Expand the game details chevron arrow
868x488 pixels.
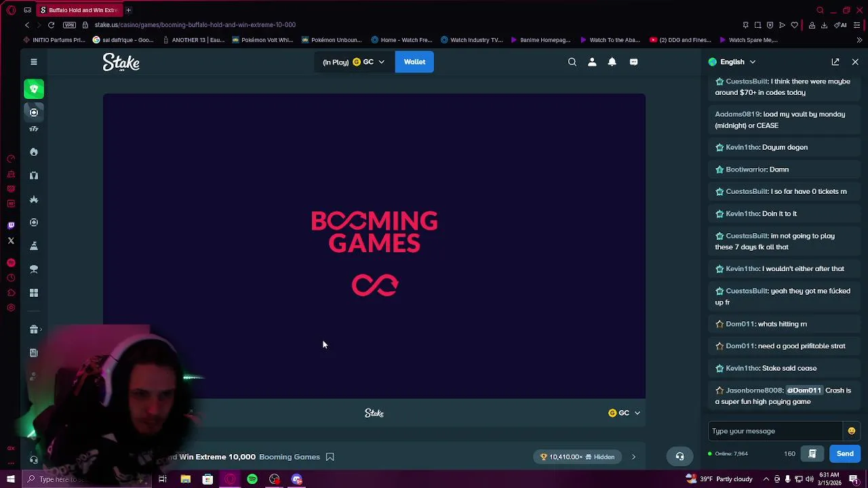633,457
